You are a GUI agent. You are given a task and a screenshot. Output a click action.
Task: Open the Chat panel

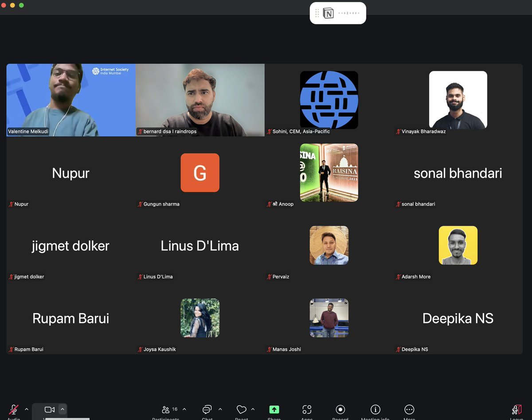[x=207, y=409]
